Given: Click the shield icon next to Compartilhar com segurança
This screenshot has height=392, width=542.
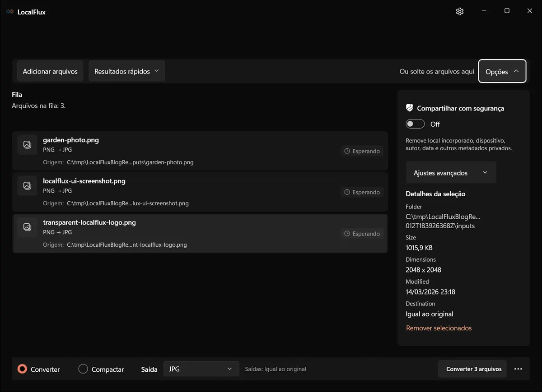Looking at the screenshot, I should [410, 108].
